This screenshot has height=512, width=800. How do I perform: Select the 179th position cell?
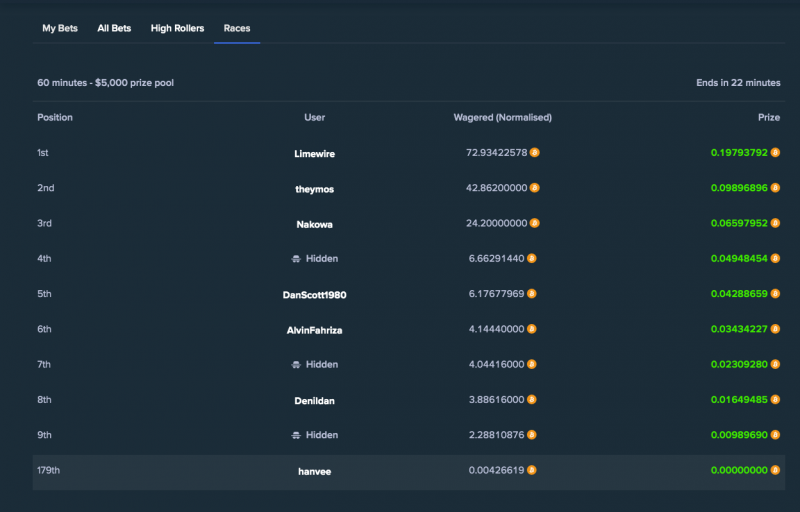click(48, 470)
